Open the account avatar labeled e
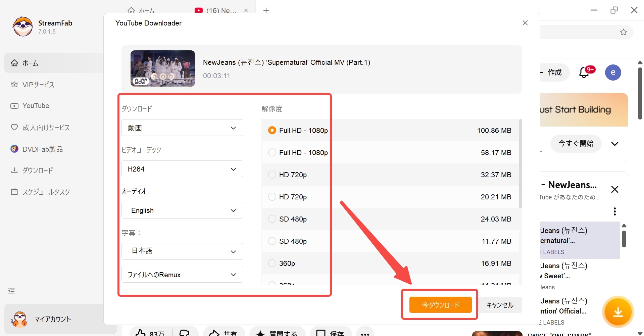Screen dimensions: 644x336 click(613, 73)
